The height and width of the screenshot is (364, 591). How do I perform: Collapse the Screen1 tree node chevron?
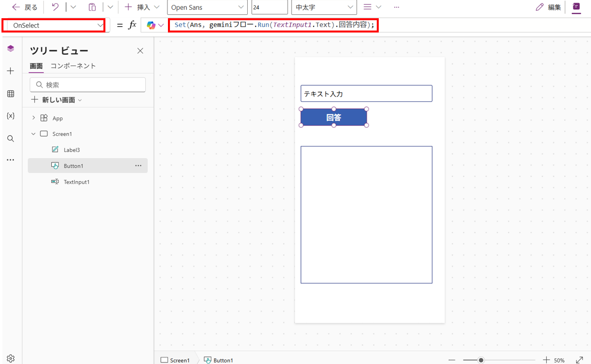[x=33, y=134]
